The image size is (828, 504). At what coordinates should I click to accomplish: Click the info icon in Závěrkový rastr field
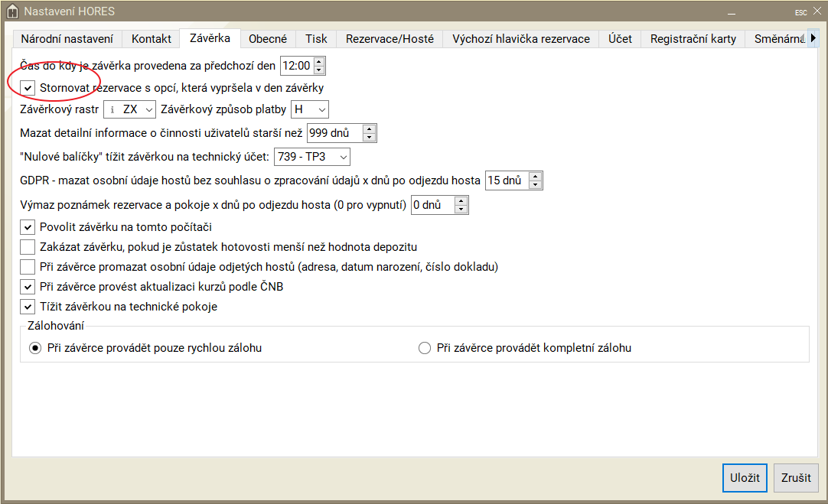pyautogui.click(x=112, y=109)
